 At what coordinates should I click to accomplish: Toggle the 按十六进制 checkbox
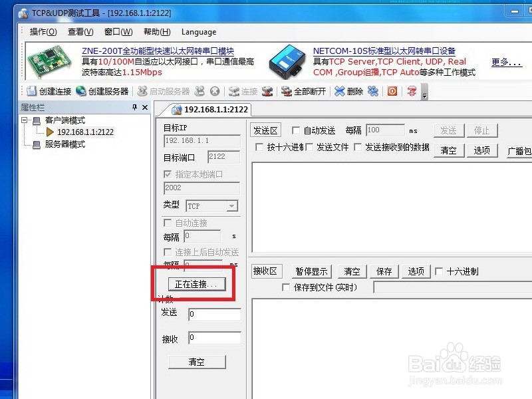[259, 147]
